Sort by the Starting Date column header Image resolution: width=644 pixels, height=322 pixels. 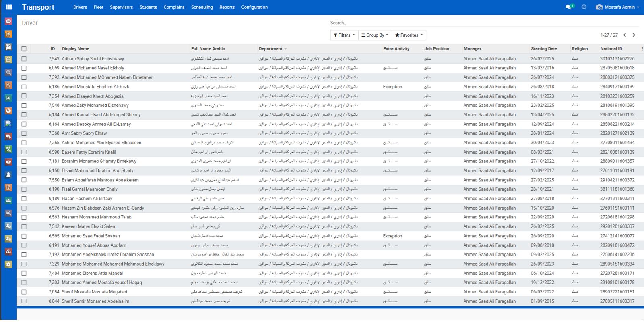pyautogui.click(x=544, y=49)
